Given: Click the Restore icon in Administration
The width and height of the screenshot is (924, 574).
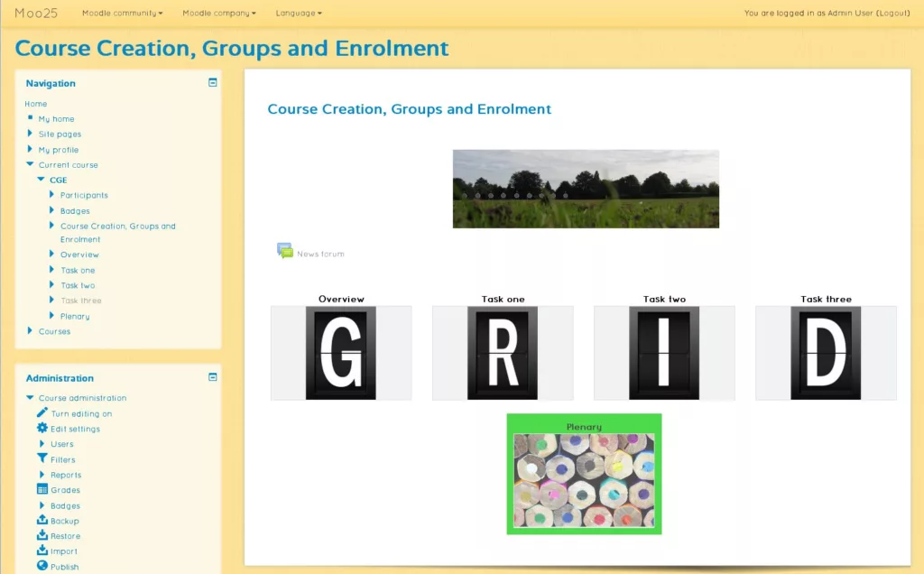Looking at the screenshot, I should [42, 536].
